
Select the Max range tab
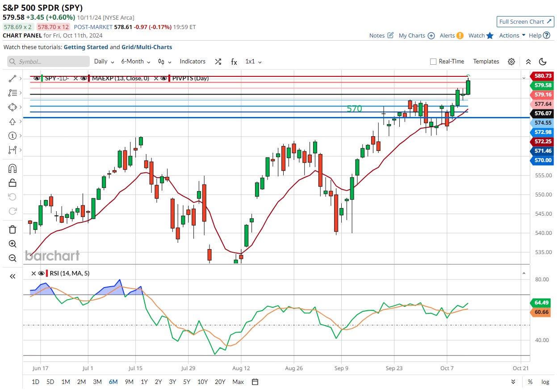(238, 382)
